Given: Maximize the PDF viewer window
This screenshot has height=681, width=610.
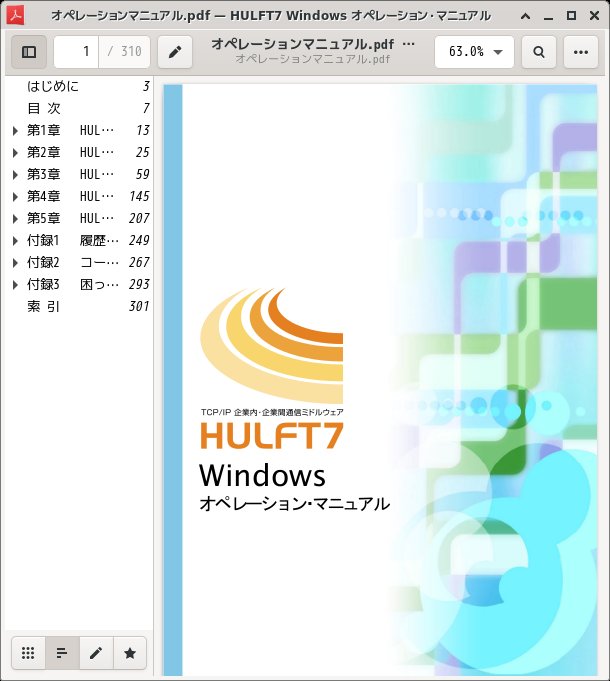Looking at the screenshot, I should pos(571,16).
